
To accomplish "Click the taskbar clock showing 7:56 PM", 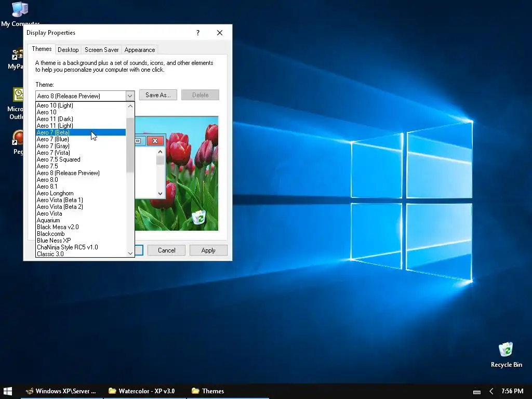I will click(512, 391).
